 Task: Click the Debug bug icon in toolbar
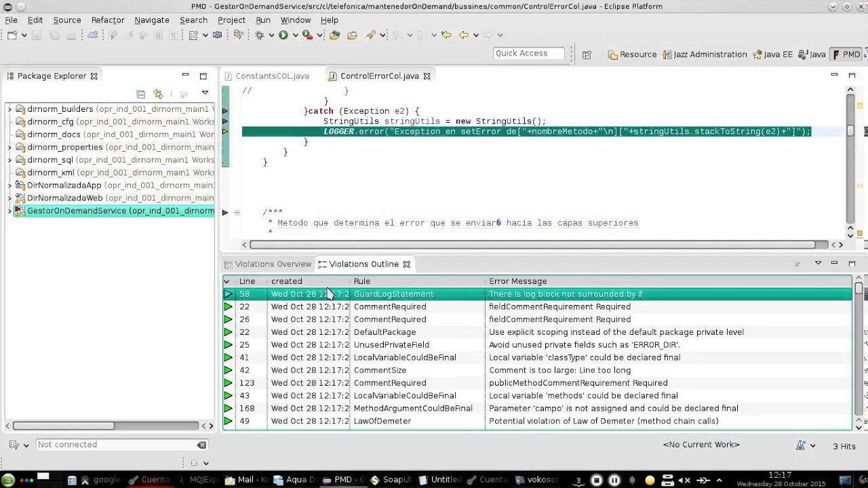click(x=259, y=35)
